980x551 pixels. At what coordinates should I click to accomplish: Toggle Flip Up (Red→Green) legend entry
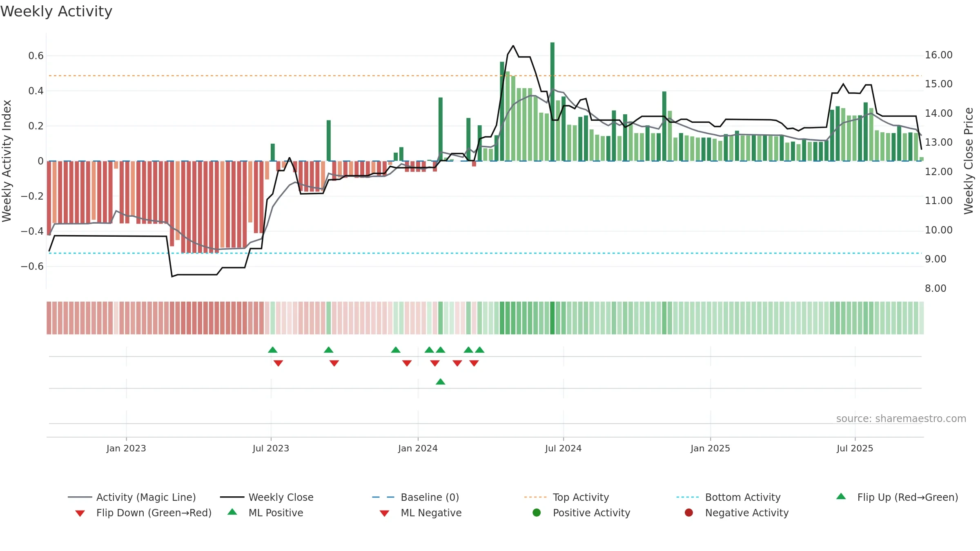coord(897,497)
